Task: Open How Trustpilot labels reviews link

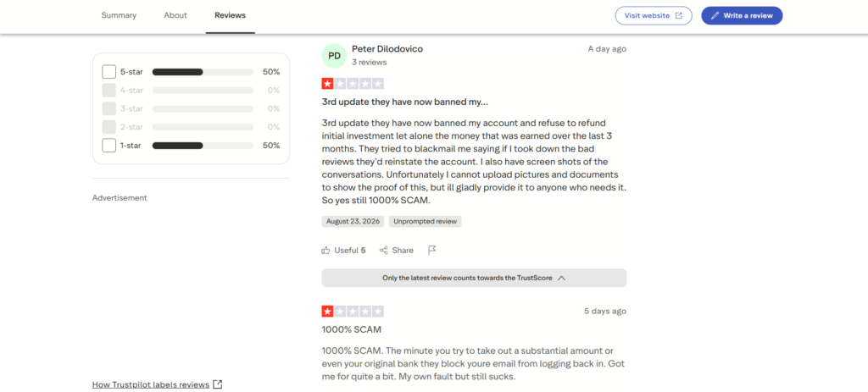Action: (151, 384)
